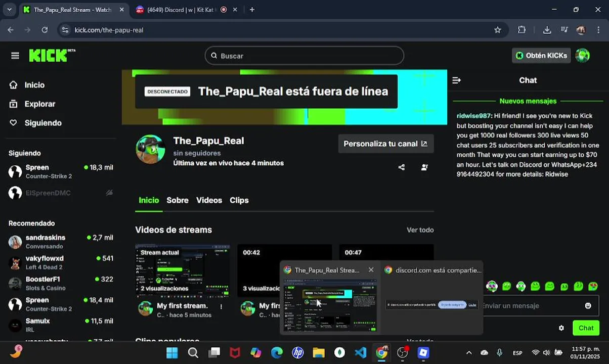Click the The_Papu_Real channel avatar
Viewport: 609px width, 364px height.
(150, 149)
